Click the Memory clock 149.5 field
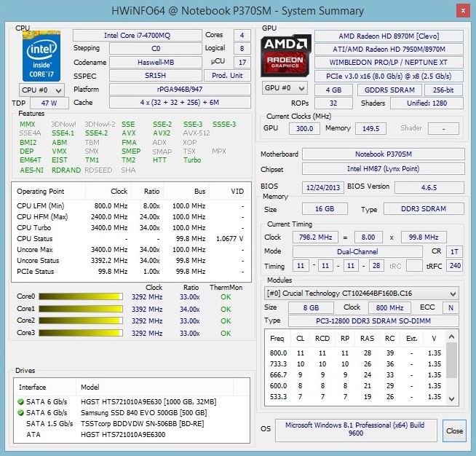Image resolution: width=476 pixels, height=456 pixels. [370, 128]
